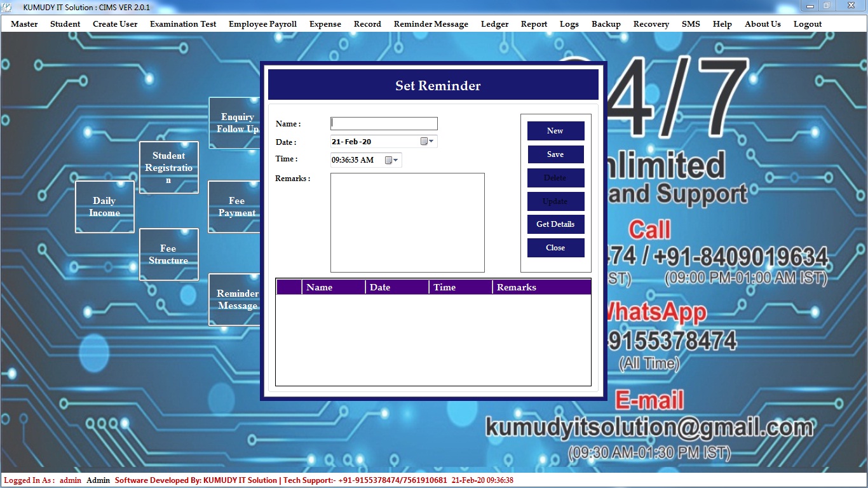The width and height of the screenshot is (868, 488).
Task: Open the Student Registration tile
Action: 169,168
